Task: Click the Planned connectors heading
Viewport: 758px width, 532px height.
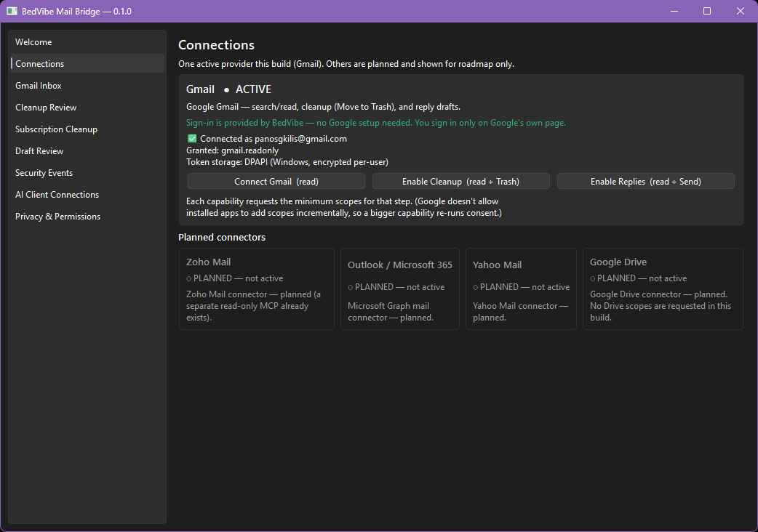Action: pyautogui.click(x=222, y=237)
